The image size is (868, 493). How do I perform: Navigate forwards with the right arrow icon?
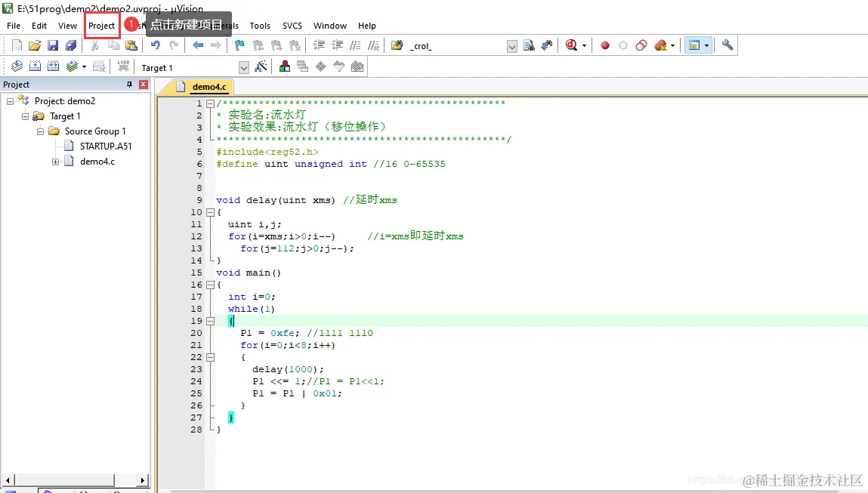point(216,45)
